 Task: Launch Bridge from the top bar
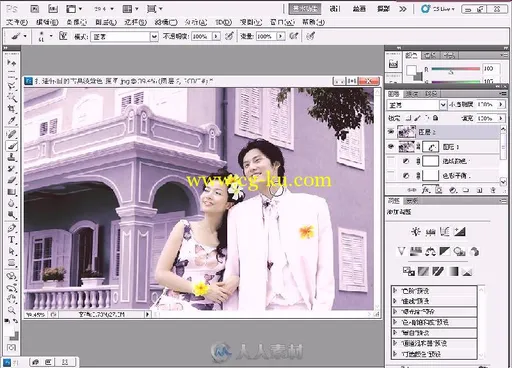35,9
